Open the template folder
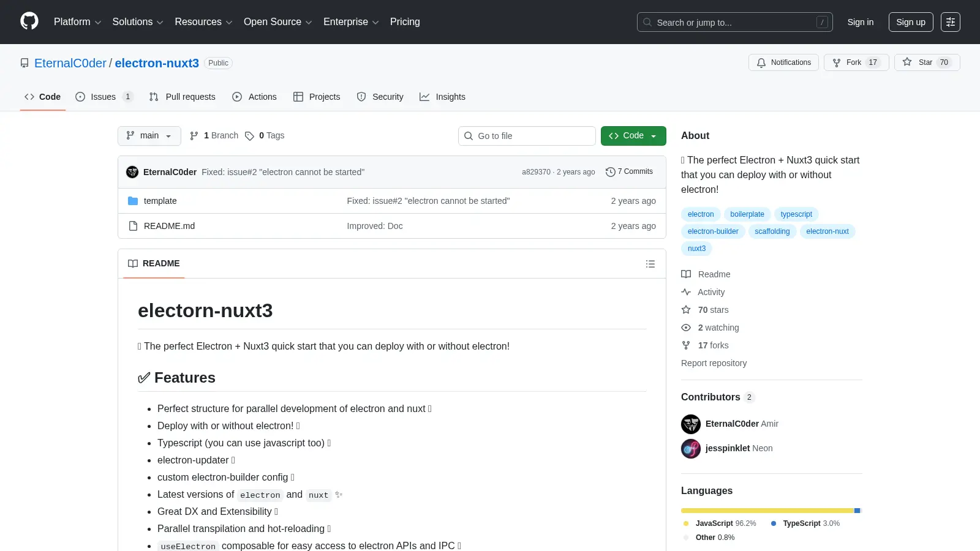Image resolution: width=980 pixels, height=551 pixels. (x=160, y=201)
